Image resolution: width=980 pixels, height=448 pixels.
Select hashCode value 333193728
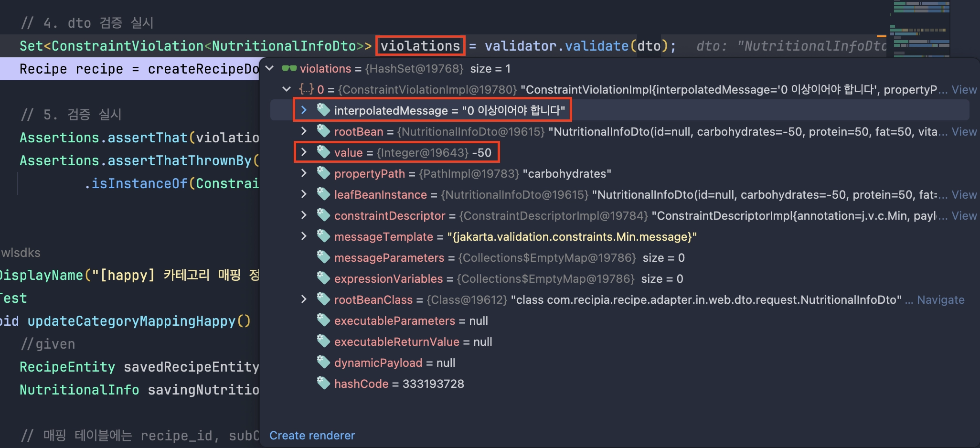433,384
